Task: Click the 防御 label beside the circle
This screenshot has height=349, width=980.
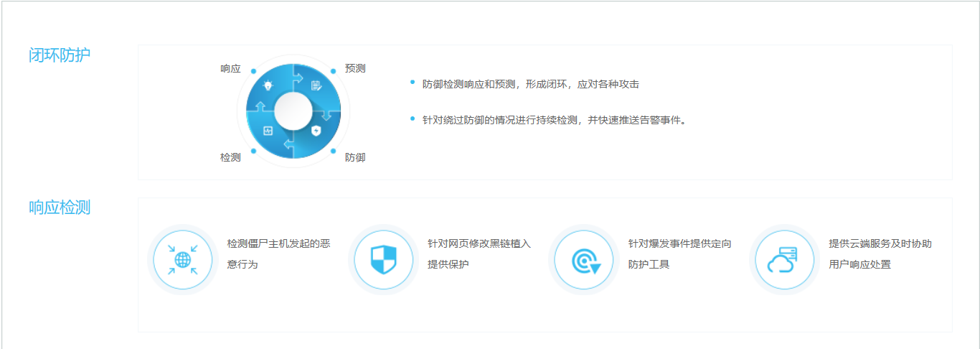Action: pyautogui.click(x=355, y=157)
